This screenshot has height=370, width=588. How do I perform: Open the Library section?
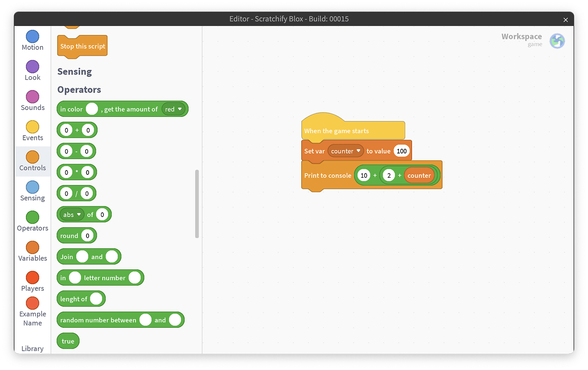tap(32, 348)
